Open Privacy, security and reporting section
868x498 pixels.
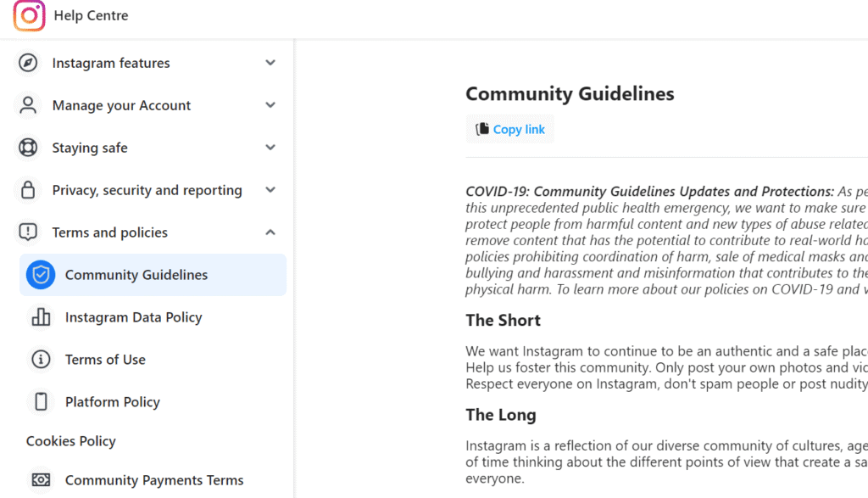click(147, 190)
